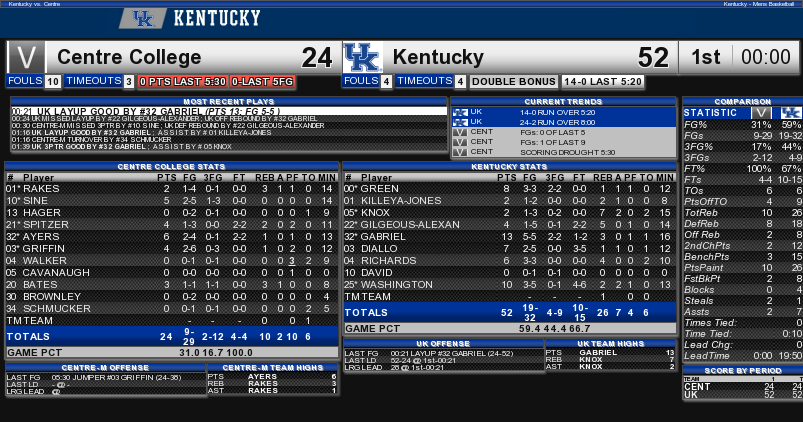The height and width of the screenshot is (422, 803).
Task: Click the V icon beside FGs: 0 OF LAST 5
Action: 460,132
